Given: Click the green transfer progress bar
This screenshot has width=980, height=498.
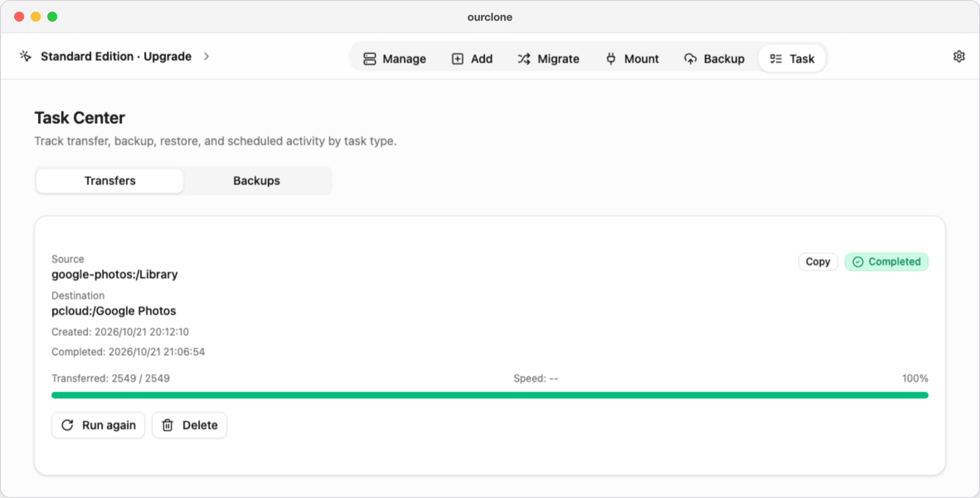Looking at the screenshot, I should click(x=490, y=395).
